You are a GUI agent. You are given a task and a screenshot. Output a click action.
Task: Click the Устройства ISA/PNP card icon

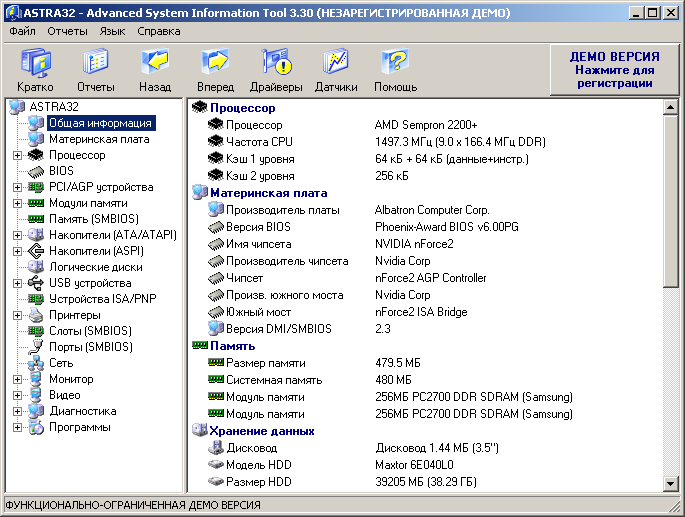(x=36, y=299)
